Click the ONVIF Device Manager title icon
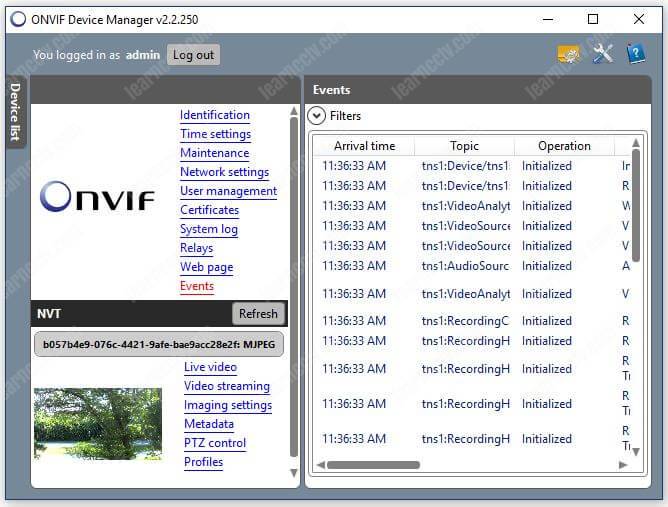Image resolution: width=668 pixels, height=507 pixels. [18, 19]
